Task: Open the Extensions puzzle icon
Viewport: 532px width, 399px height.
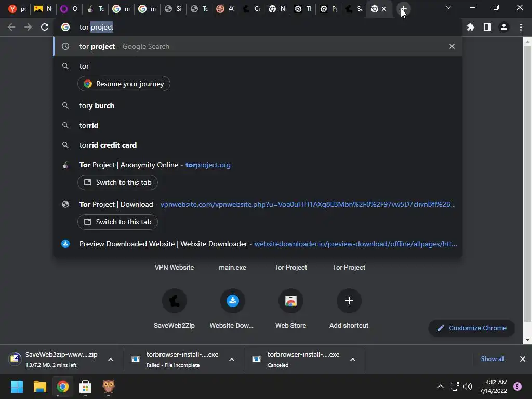Action: pos(470,27)
